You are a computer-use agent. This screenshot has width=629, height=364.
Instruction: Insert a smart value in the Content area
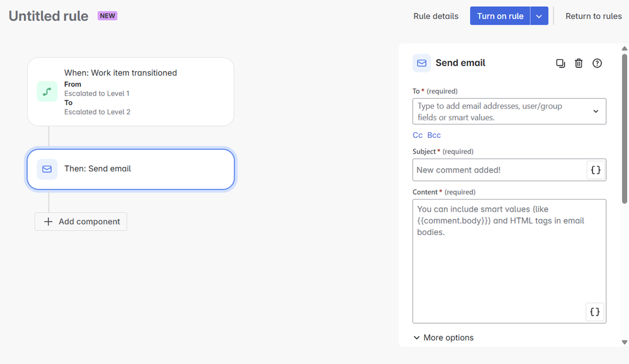[595, 312]
